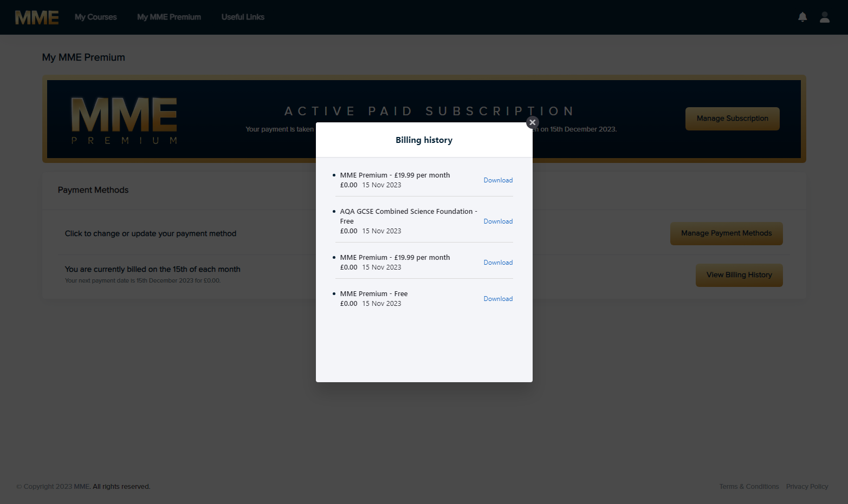
Task: Select the Billing history dialog title
Action: click(x=424, y=140)
